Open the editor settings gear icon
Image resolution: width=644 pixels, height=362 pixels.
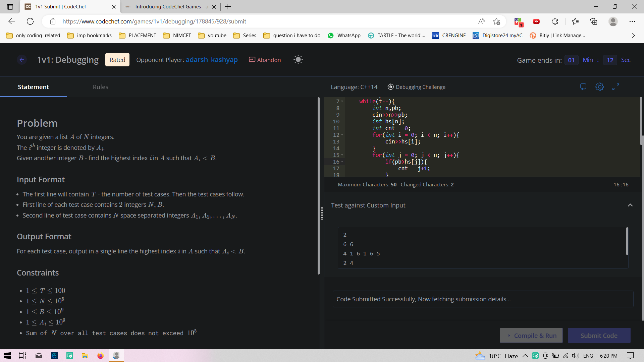click(x=599, y=87)
